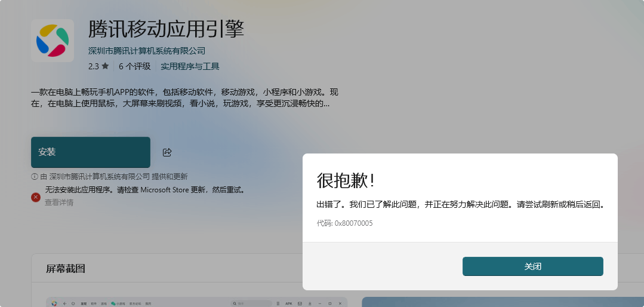644x307 pixels.
Task: Open the 实用程序与工具 category link
Action: point(190,66)
